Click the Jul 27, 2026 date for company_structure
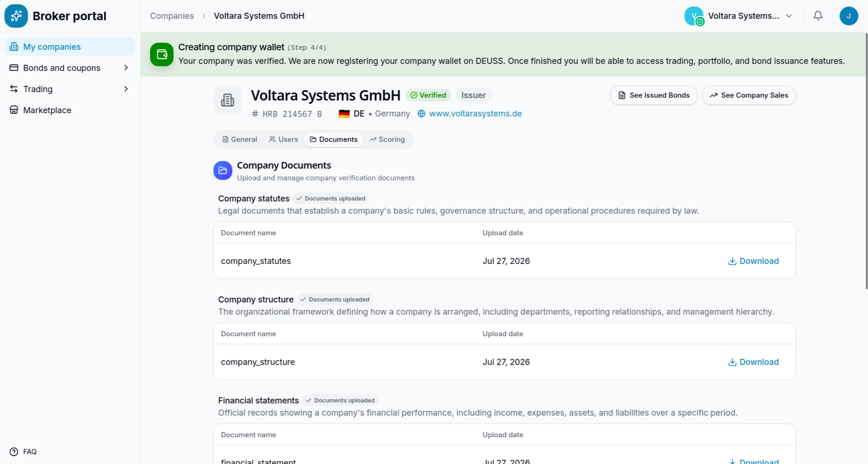Screen dimensions: 868x464 point(506,362)
